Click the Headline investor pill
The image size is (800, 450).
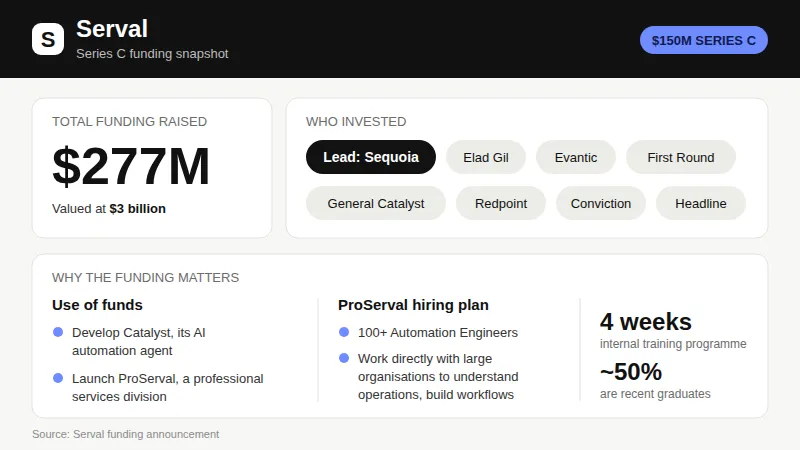[701, 203]
